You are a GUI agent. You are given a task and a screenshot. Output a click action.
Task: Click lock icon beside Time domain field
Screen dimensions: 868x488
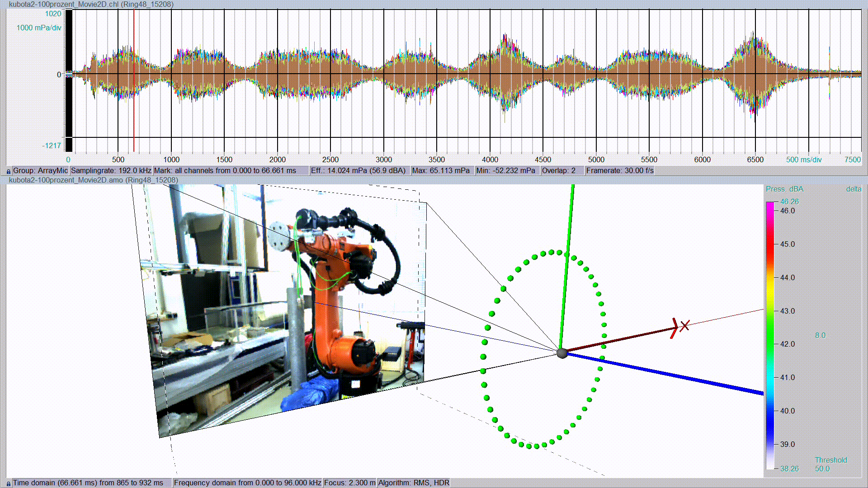[x=8, y=483]
